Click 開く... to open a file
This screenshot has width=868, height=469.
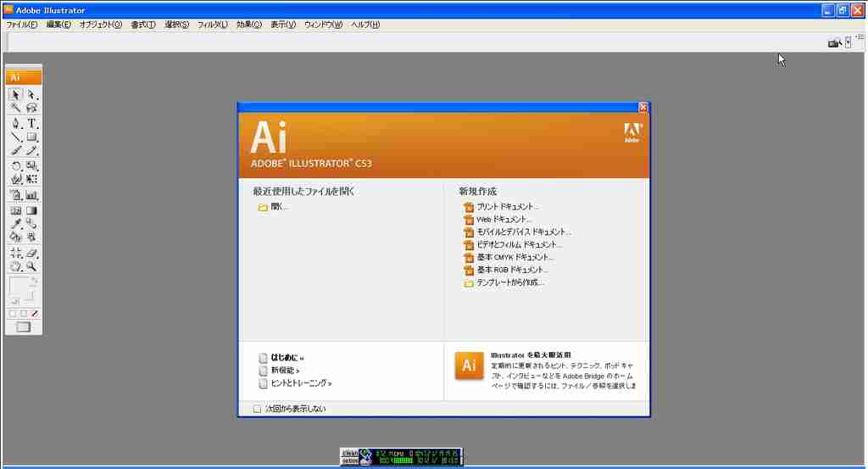click(273, 207)
